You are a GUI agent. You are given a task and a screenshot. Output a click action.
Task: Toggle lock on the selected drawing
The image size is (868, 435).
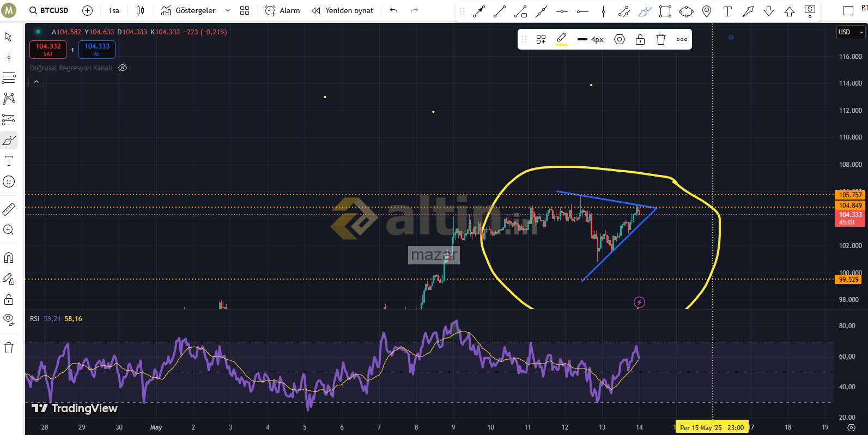pyautogui.click(x=640, y=39)
